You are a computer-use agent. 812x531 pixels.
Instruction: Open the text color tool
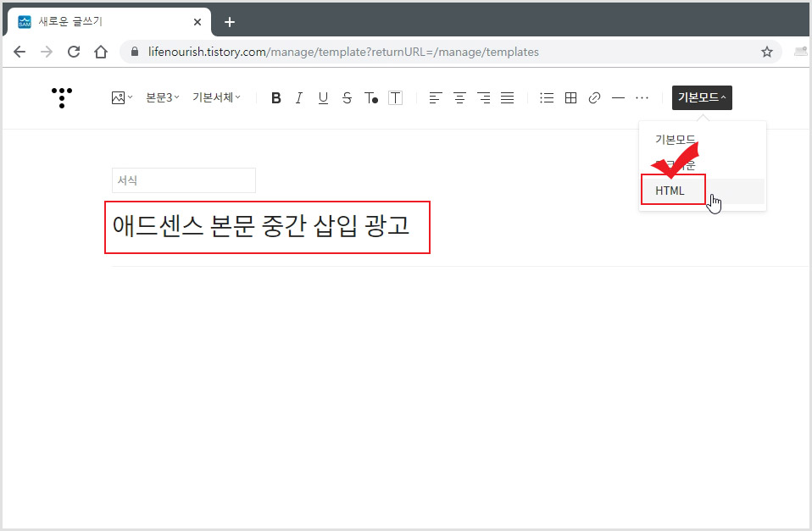370,98
